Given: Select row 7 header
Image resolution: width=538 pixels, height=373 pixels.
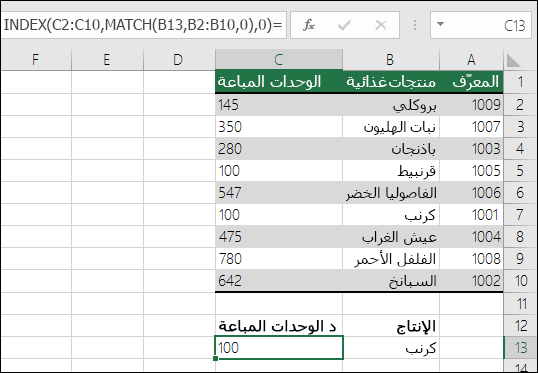Looking at the screenshot, I should pos(521,214).
